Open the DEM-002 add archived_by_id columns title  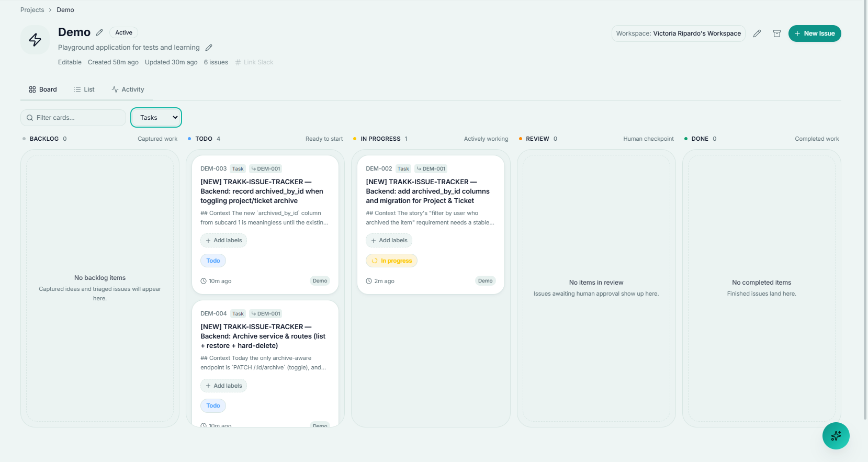click(427, 191)
